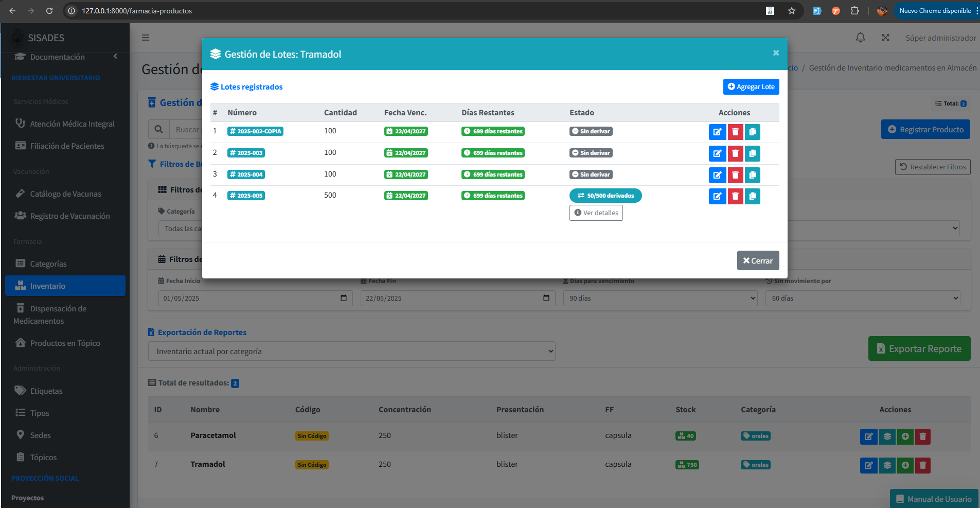
Task: Go back in browser history
Action: tap(12, 11)
